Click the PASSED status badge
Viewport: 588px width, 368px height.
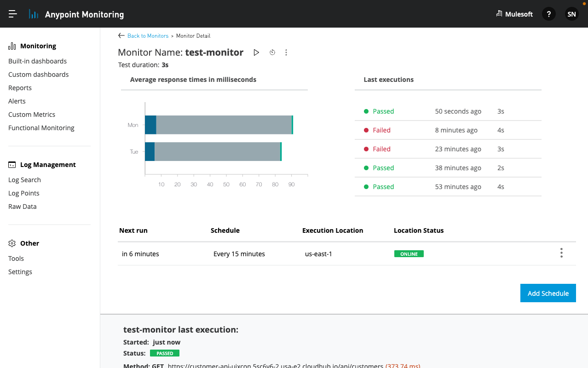pyautogui.click(x=164, y=353)
